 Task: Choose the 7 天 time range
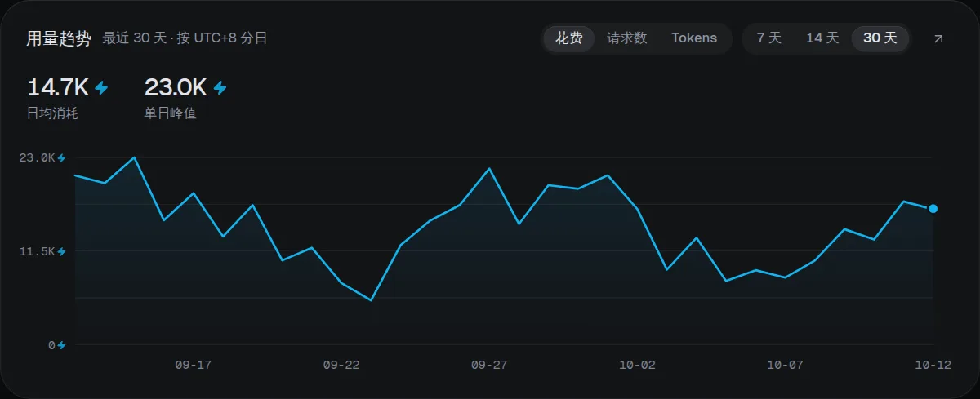pyautogui.click(x=769, y=38)
